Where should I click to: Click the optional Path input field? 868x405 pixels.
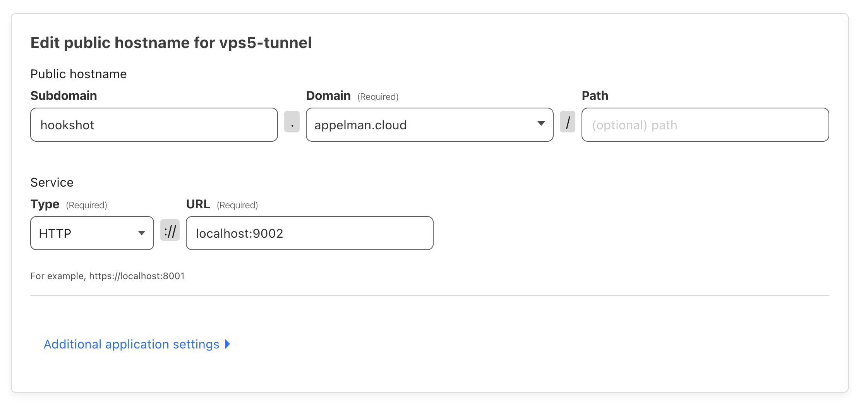click(x=705, y=125)
